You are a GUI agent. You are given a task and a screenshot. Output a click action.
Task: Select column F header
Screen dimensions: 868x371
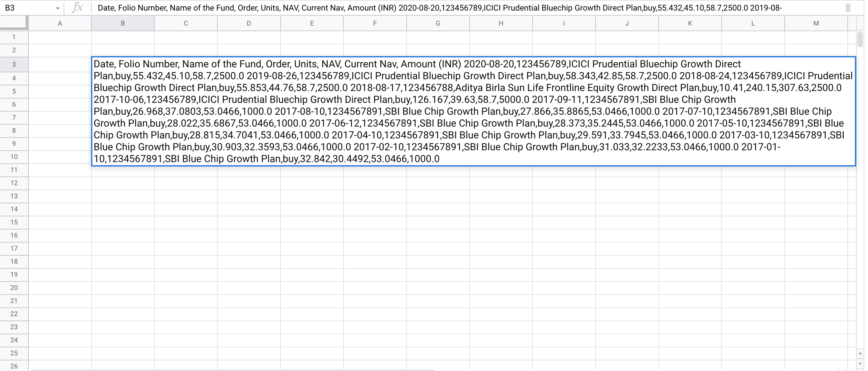(x=375, y=23)
